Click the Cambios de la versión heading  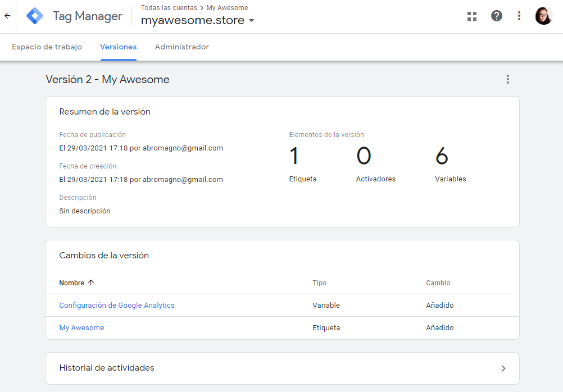104,255
